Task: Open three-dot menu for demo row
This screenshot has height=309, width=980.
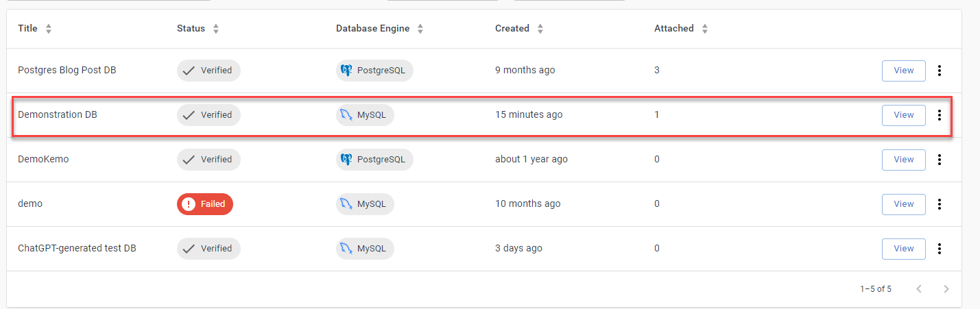Action: tap(940, 204)
